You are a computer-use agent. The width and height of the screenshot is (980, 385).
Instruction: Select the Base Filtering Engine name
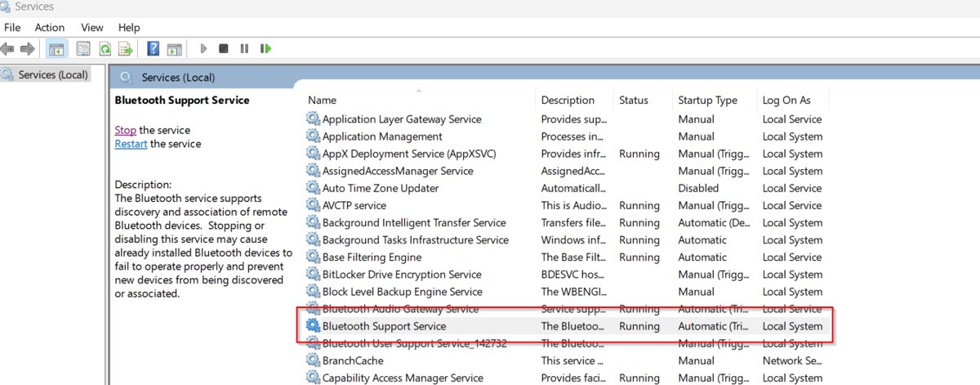[372, 257]
